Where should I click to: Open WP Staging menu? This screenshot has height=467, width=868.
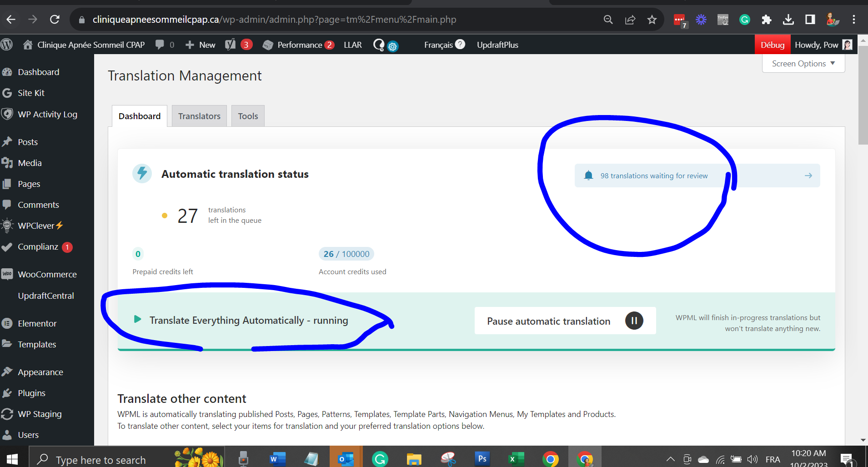40,414
